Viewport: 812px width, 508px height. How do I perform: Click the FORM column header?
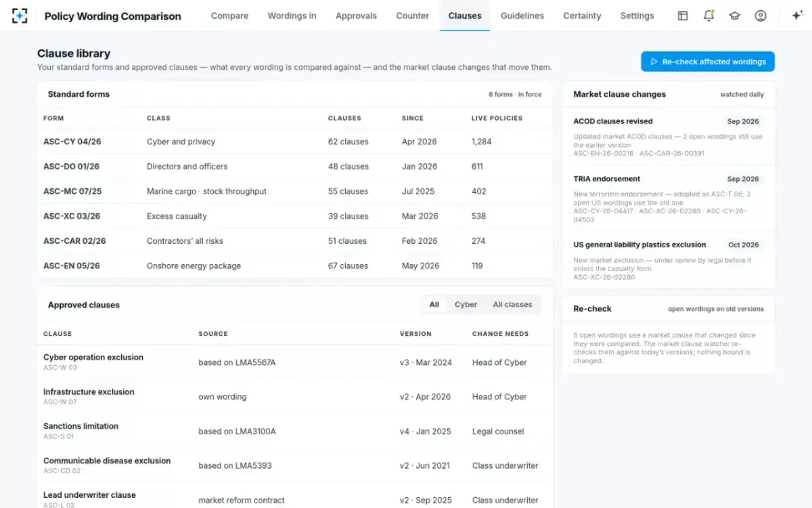(x=53, y=118)
